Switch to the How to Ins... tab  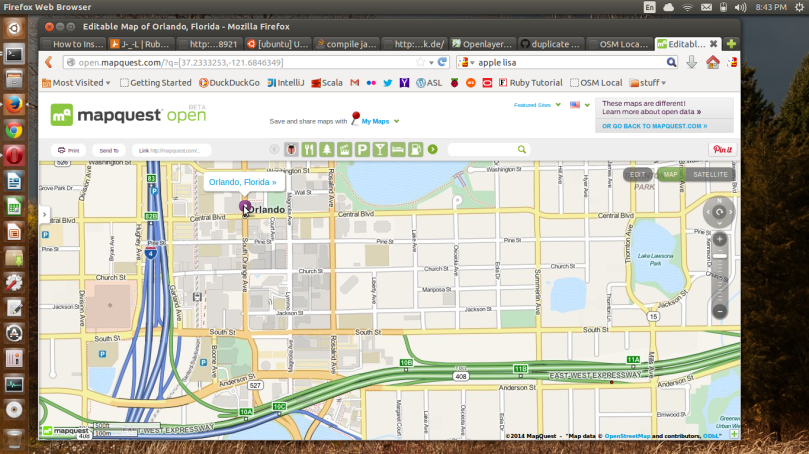coord(72,44)
